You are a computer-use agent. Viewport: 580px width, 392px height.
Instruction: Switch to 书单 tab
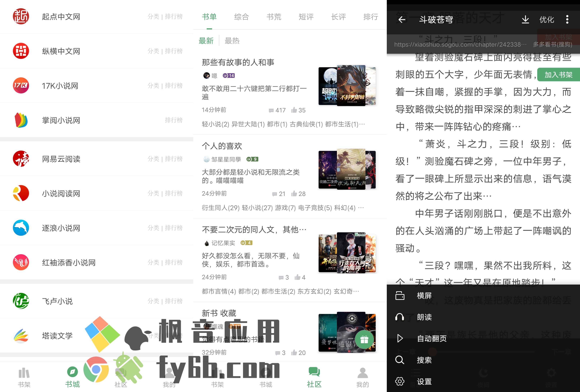click(x=209, y=17)
